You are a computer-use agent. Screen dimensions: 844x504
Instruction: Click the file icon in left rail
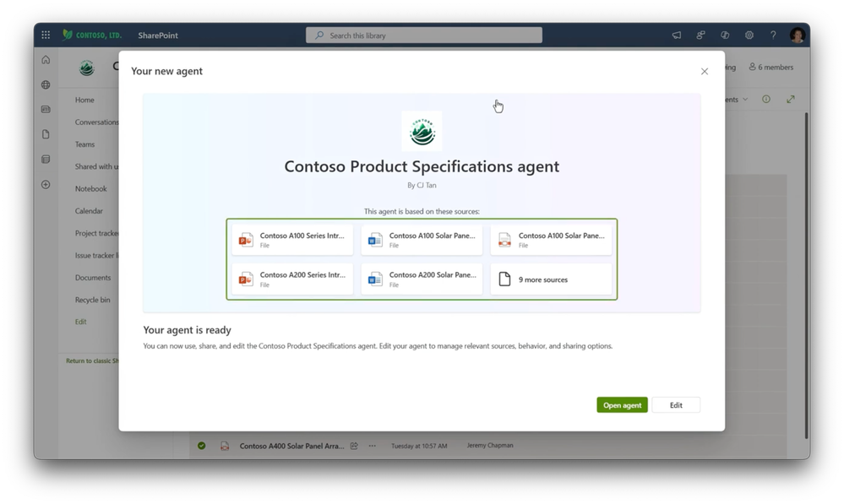pos(46,134)
